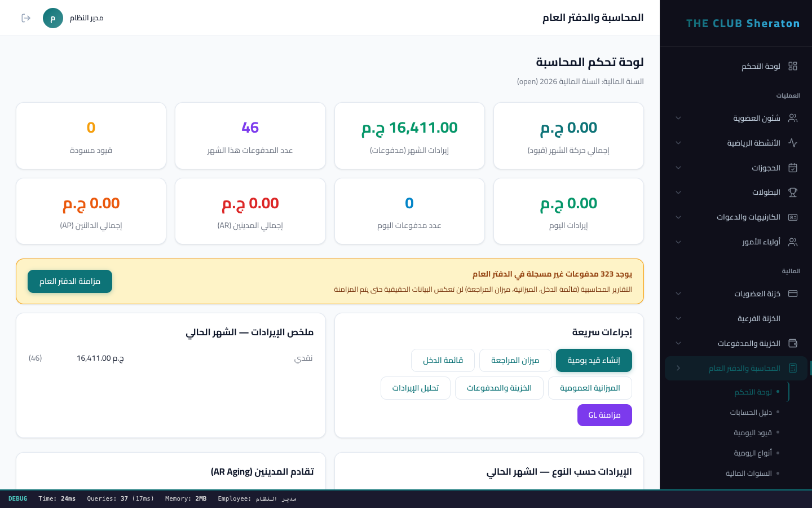Open قائمة الدخل quick action

click(443, 360)
